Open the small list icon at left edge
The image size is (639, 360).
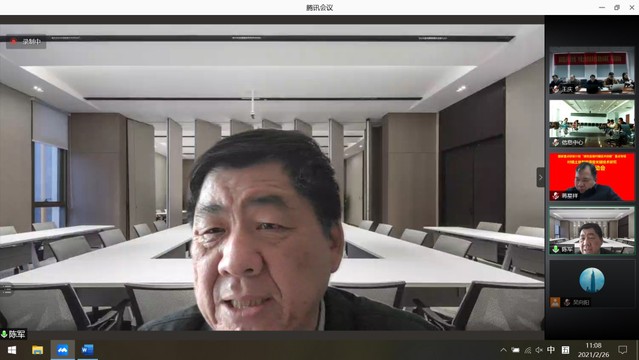point(7,289)
